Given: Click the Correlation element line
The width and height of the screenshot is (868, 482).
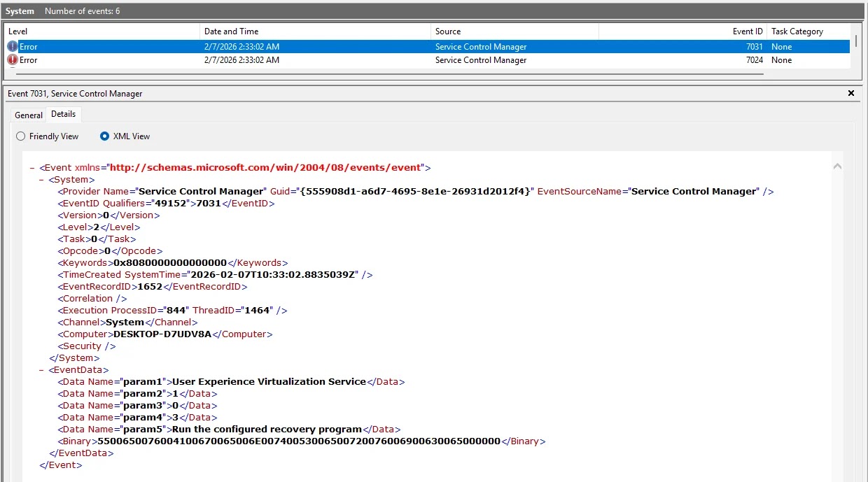Looking at the screenshot, I should [92, 299].
